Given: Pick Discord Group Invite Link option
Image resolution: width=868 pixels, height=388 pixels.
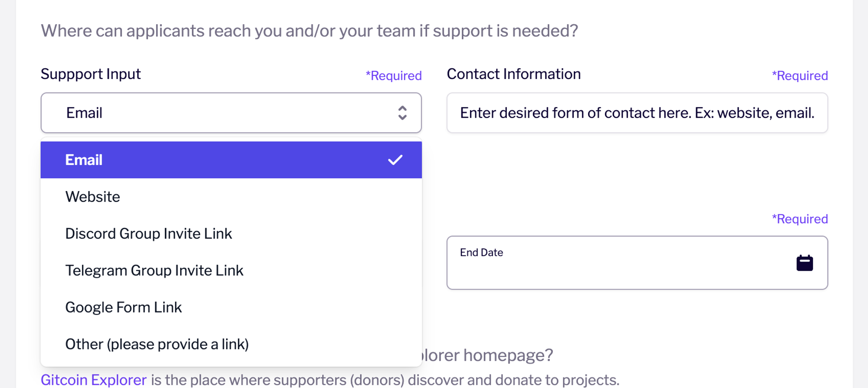Looking at the screenshot, I should 231,234.
